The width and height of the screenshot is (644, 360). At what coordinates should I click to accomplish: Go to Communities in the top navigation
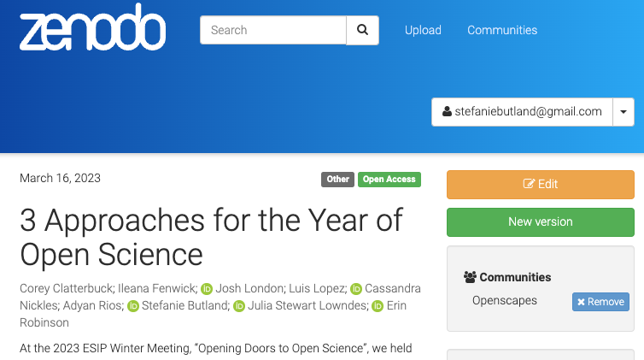[x=502, y=30]
